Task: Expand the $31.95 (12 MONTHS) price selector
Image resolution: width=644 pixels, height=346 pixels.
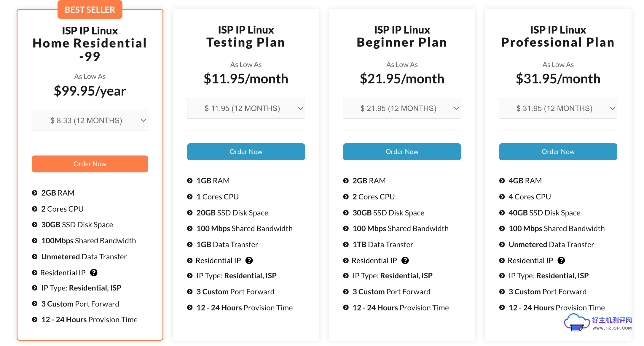Action: pos(558,108)
